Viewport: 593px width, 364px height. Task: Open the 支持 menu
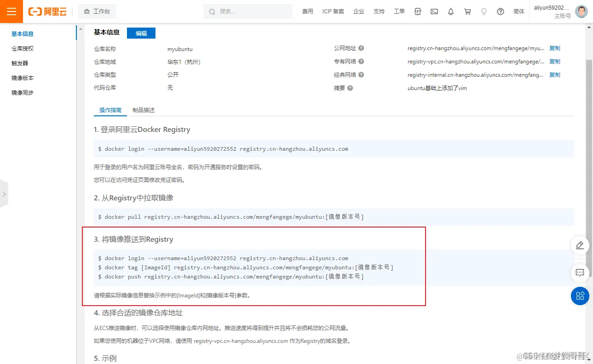379,11
